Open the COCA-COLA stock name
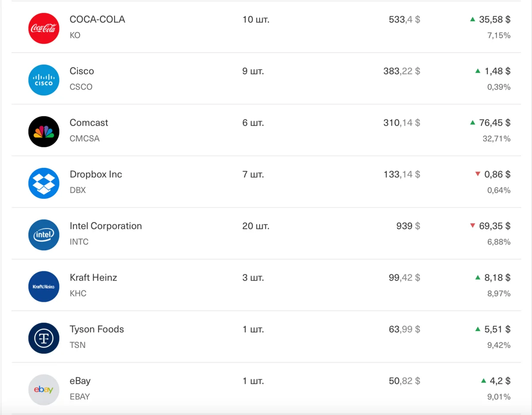 pyautogui.click(x=97, y=20)
